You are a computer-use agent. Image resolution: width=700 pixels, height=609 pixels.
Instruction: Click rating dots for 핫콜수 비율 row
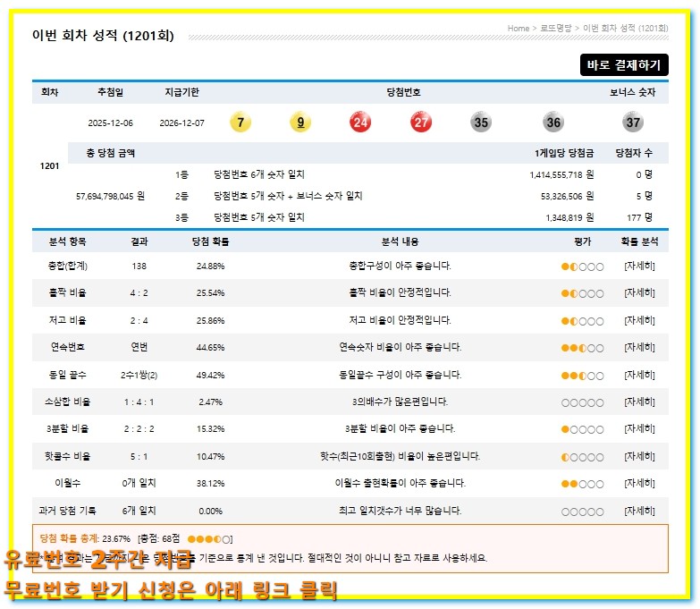click(x=583, y=457)
